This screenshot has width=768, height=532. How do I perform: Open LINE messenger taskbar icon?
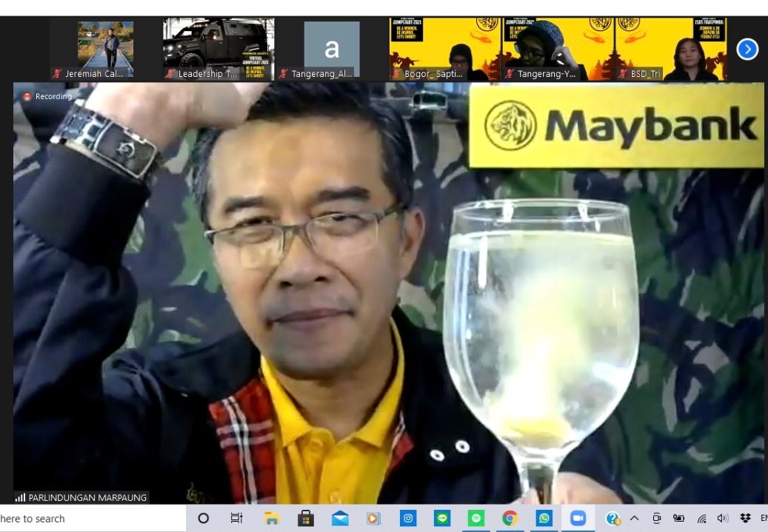click(442, 519)
